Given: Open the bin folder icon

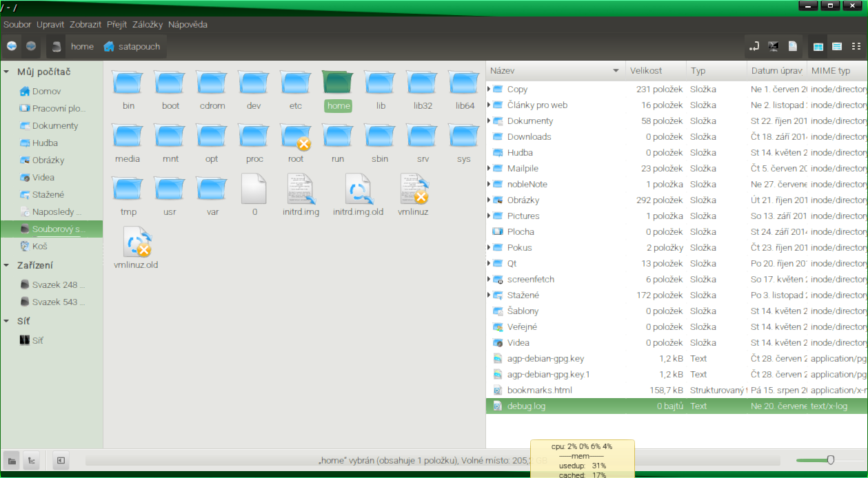Looking at the screenshot, I should click(128, 83).
